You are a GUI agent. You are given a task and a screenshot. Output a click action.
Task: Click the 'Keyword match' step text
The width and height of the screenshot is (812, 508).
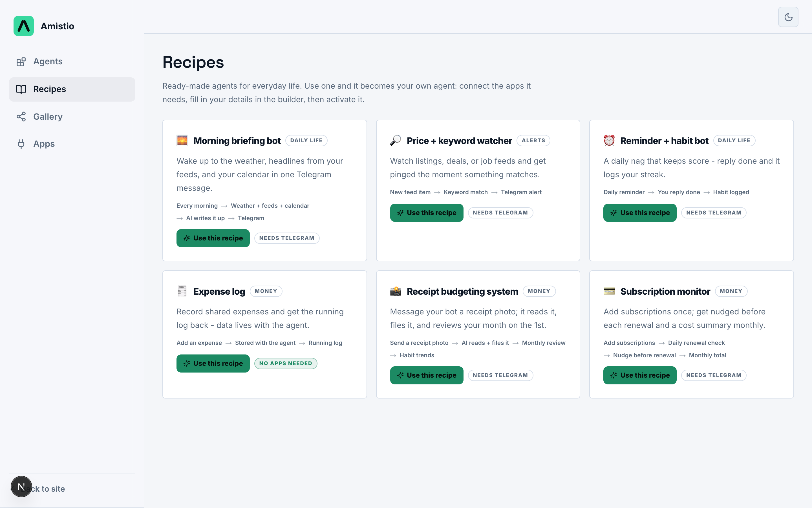[465, 192]
